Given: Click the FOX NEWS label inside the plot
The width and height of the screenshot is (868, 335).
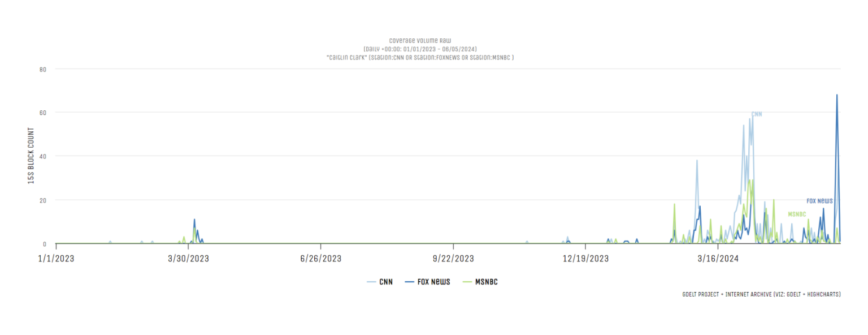Looking at the screenshot, I should 819,201.
